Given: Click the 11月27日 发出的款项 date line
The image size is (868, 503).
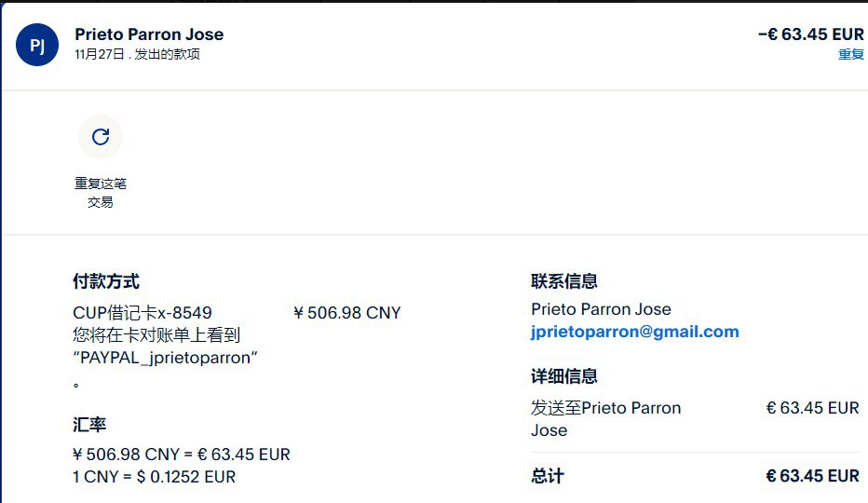Looking at the screenshot, I should pyautogui.click(x=137, y=54).
